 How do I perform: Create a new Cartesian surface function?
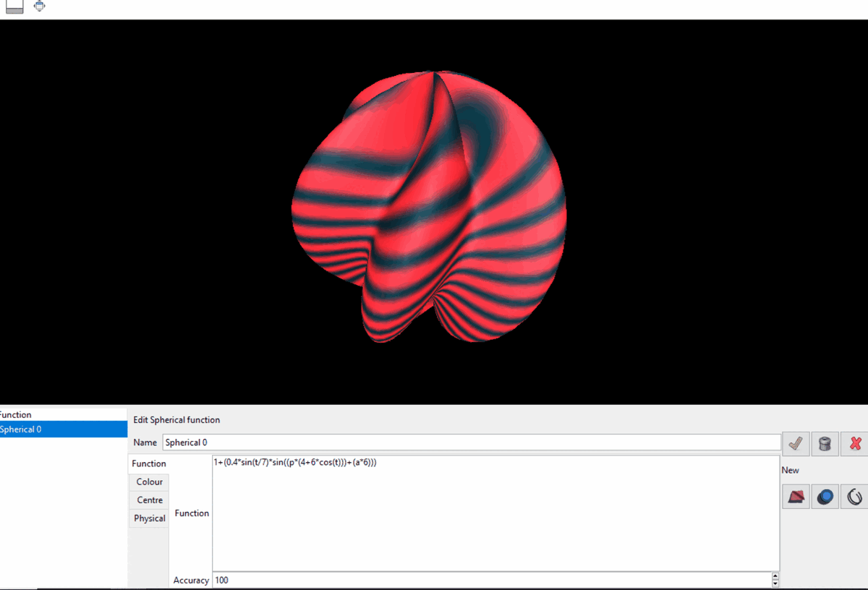tap(796, 497)
